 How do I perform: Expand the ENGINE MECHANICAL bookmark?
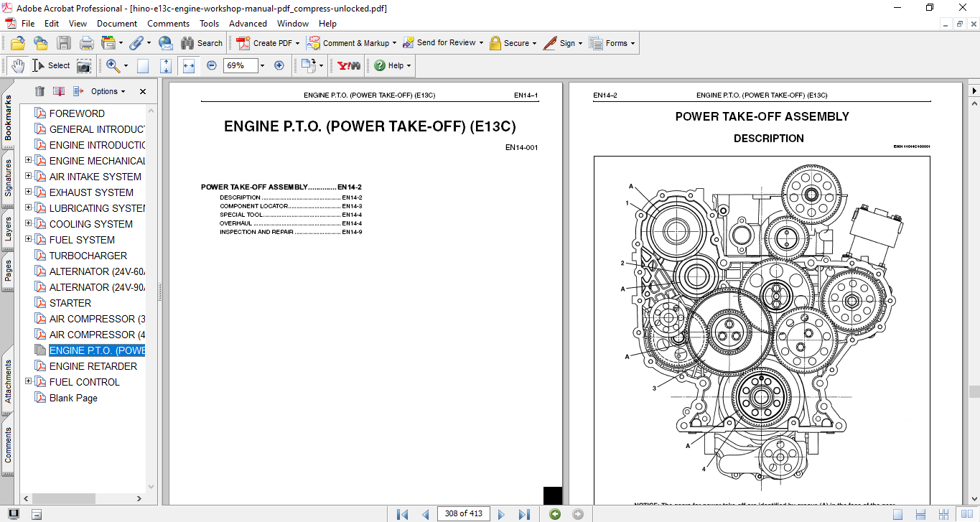28,161
